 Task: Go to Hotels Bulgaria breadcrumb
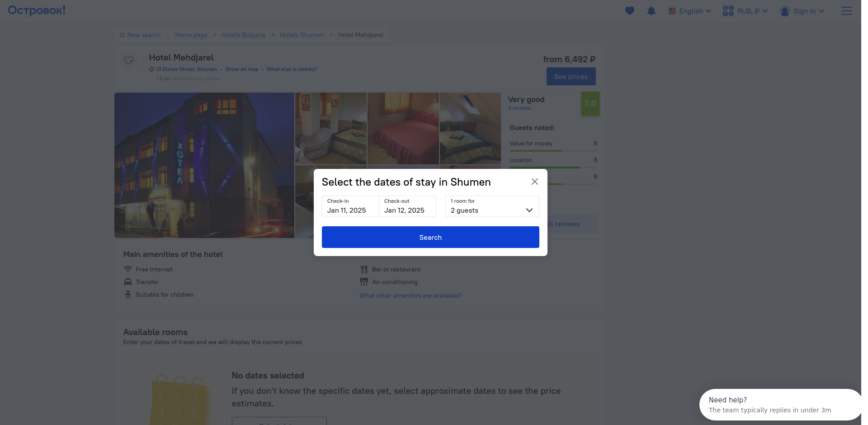click(243, 35)
